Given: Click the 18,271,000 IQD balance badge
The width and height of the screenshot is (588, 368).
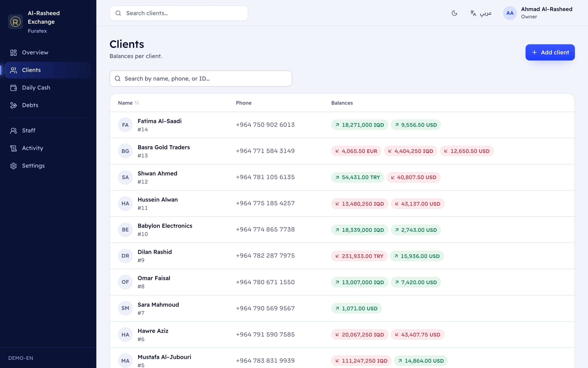Looking at the screenshot, I should (360, 125).
